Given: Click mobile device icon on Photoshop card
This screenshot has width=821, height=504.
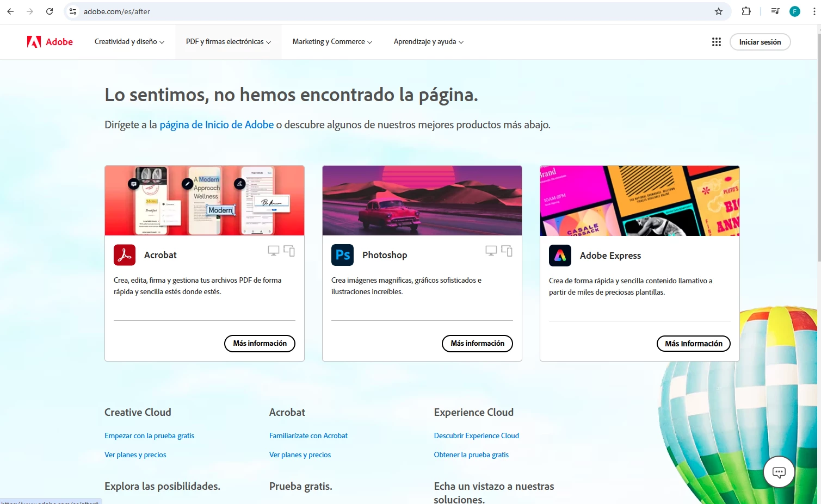Looking at the screenshot, I should coord(507,251).
